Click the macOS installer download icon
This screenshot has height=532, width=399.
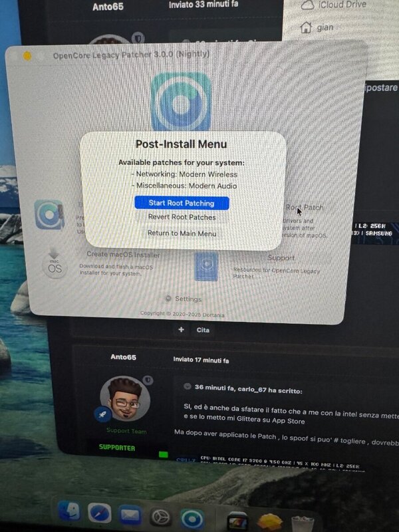coord(55,263)
